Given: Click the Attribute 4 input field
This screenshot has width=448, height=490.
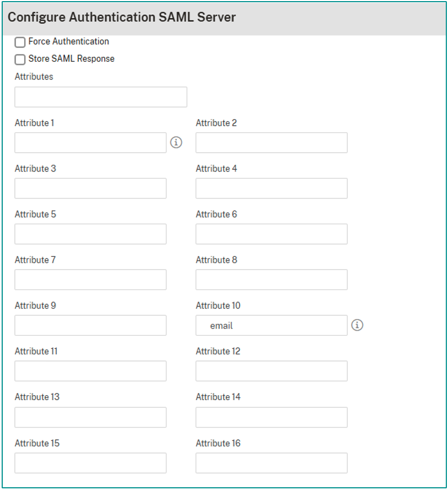Looking at the screenshot, I should point(271,188).
